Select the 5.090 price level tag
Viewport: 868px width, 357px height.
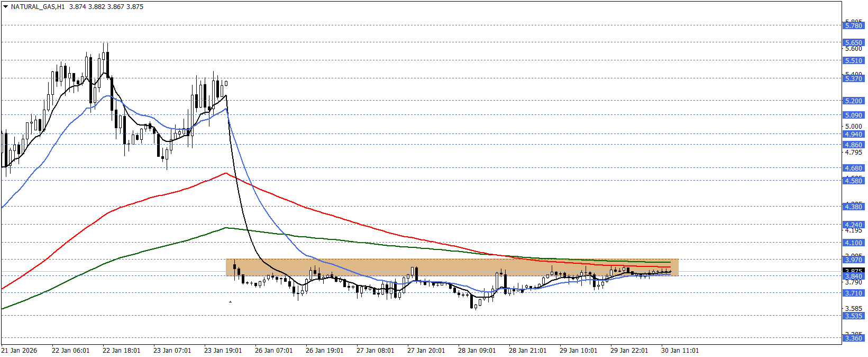click(x=853, y=115)
